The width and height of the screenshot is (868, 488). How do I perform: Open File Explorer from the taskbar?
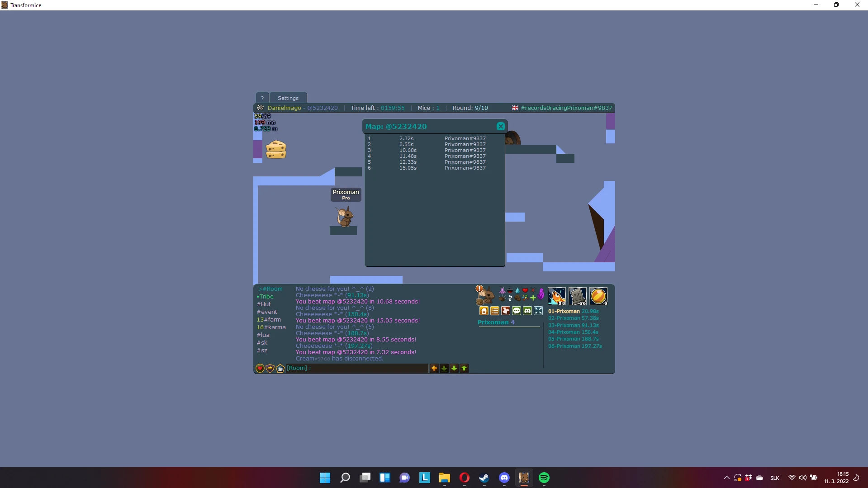pyautogui.click(x=444, y=478)
